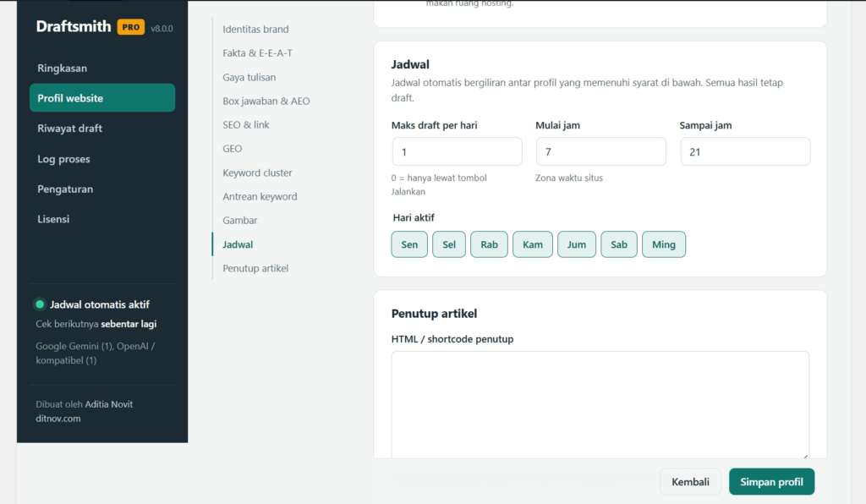Click the Maks draft per hari field

457,152
